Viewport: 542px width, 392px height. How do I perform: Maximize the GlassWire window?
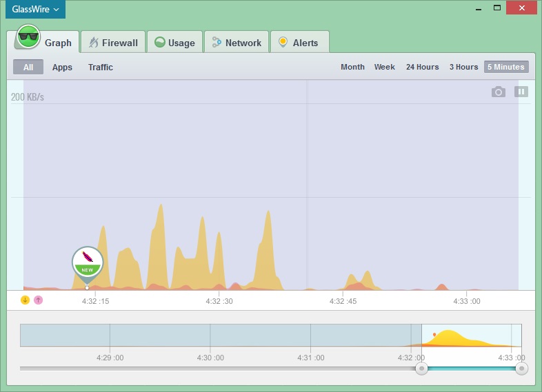(497, 8)
